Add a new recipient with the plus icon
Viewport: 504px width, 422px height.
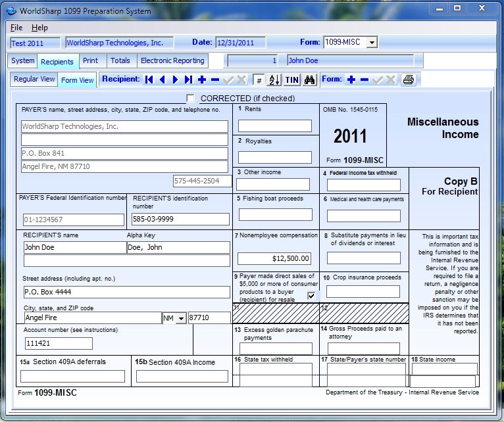coord(202,80)
